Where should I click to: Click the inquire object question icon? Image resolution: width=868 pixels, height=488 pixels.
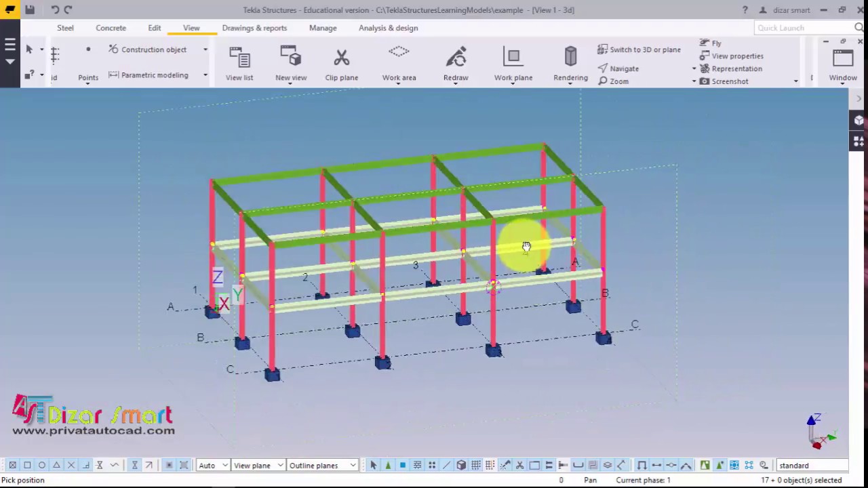29,75
